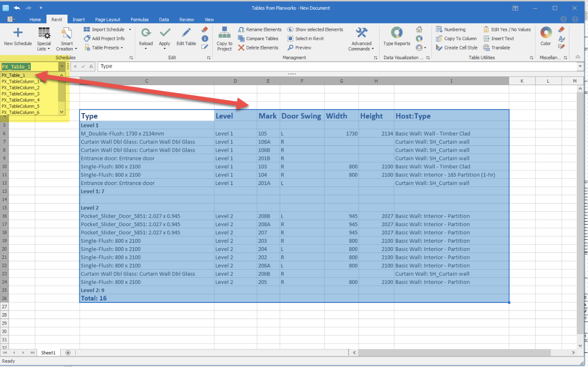Click the help question mark icon

(x=575, y=19)
